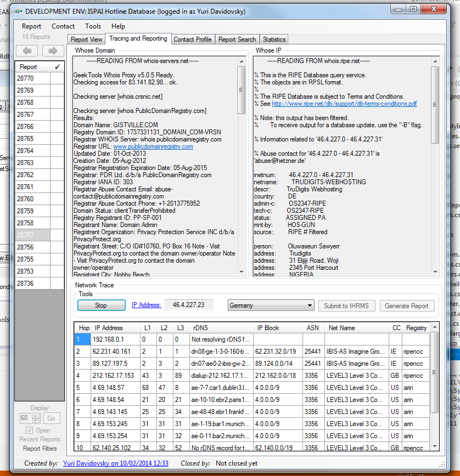Viewport: 460px width, 476px height.
Task: Go to the previous report using the left arrow
Action: tap(27, 50)
